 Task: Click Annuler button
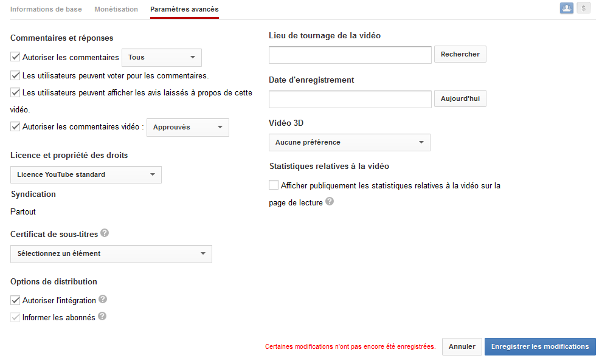(x=462, y=347)
